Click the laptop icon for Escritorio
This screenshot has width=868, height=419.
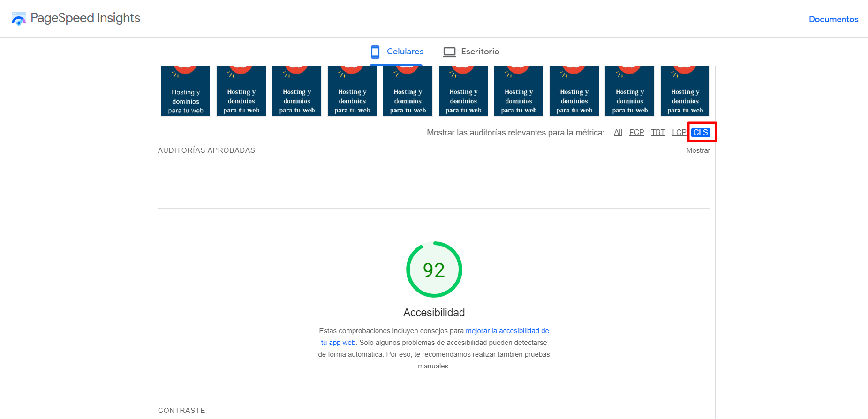pyautogui.click(x=450, y=52)
